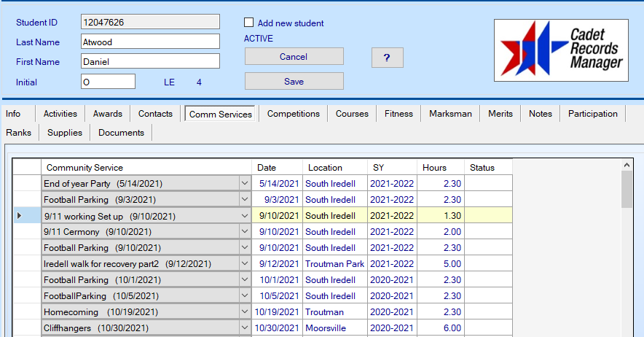Click the vertical scrollbar thumb in grid
644x337 pixels.
click(x=627, y=188)
